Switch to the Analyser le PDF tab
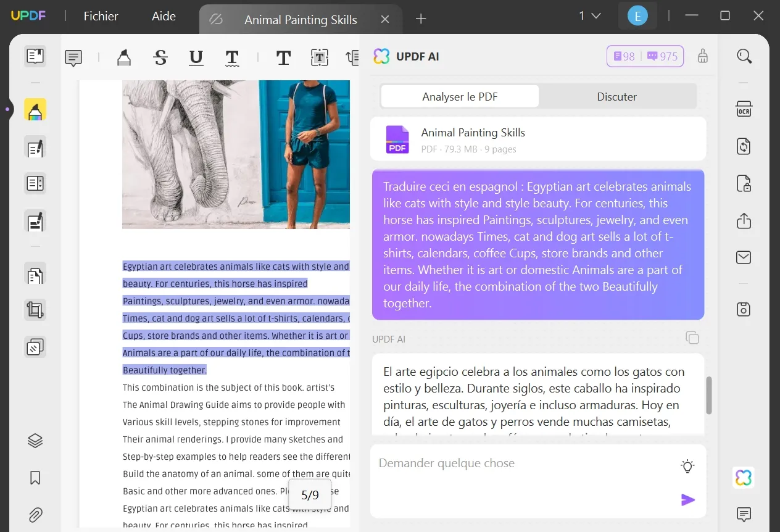 click(459, 96)
